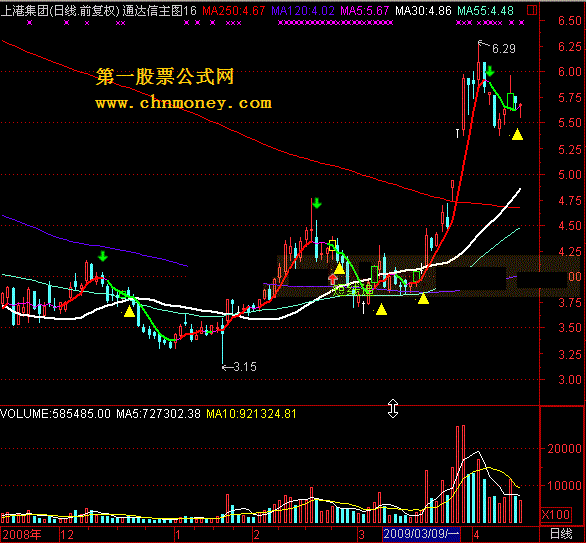Click the yellow MA10:921324.81 label

click(252, 414)
